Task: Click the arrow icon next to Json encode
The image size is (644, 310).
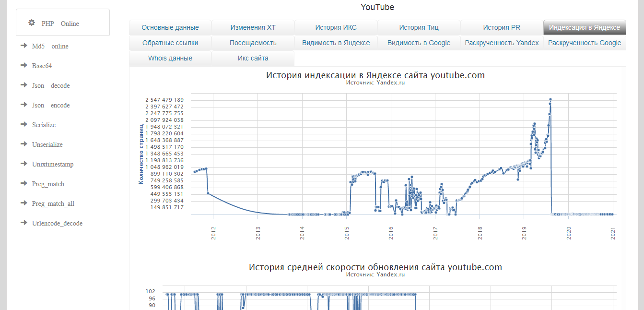Action: click(23, 105)
